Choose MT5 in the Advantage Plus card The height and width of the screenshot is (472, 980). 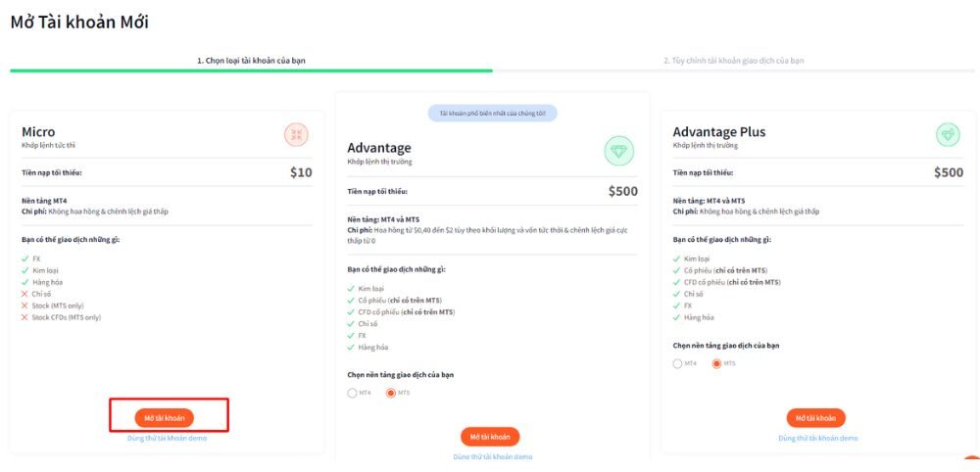717,363
